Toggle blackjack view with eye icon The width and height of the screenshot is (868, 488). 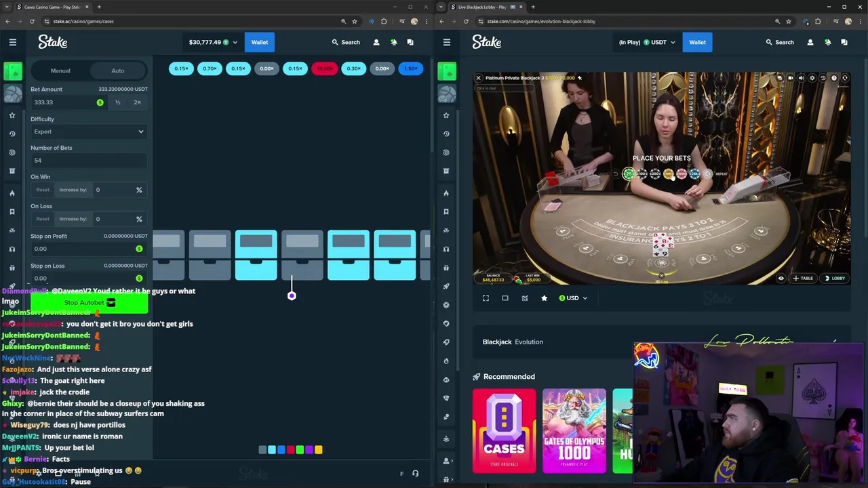(x=781, y=278)
